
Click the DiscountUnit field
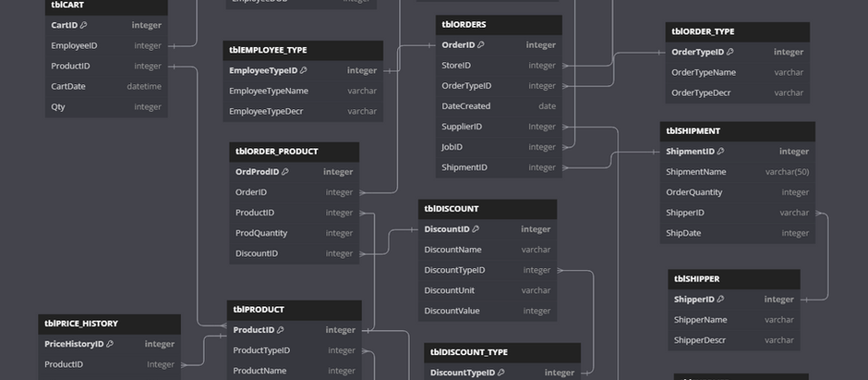pos(488,291)
